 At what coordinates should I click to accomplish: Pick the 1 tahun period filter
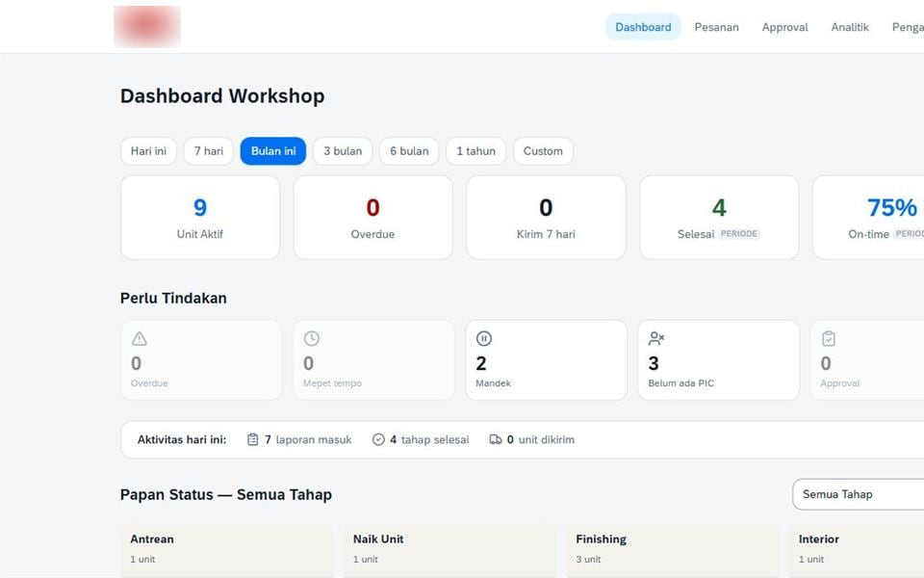475,151
